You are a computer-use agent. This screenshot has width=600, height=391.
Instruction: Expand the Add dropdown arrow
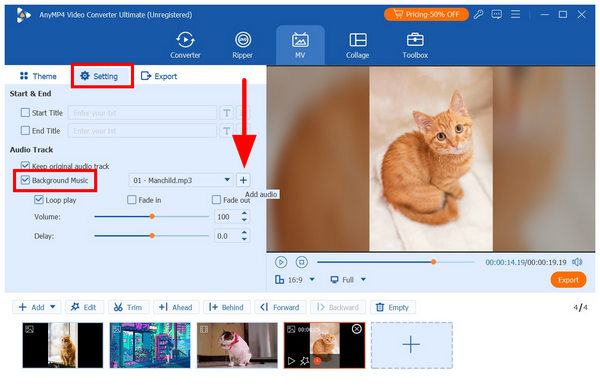(53, 307)
